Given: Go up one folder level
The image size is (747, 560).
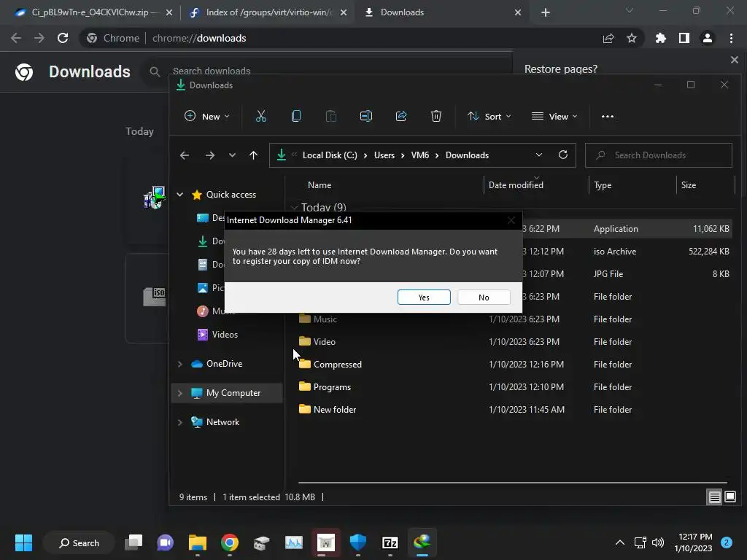Looking at the screenshot, I should click(x=253, y=155).
